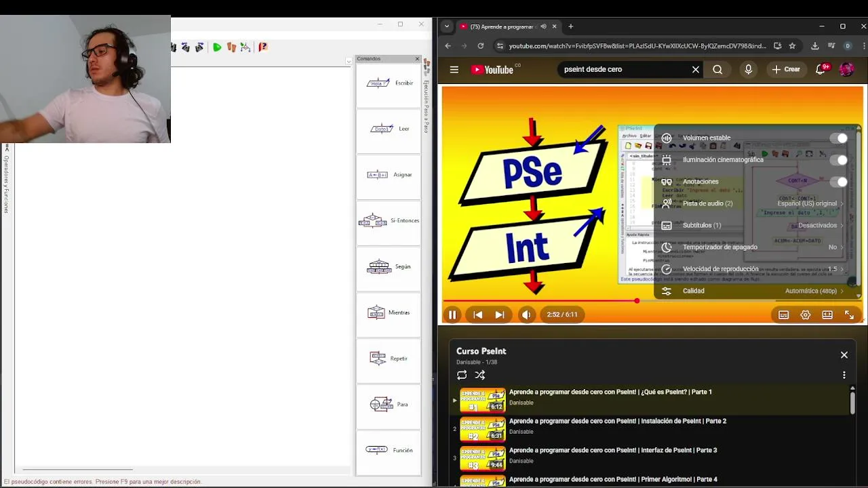Click the YouTube search box
Screen dimensions: 868x488
pyautogui.click(x=623, y=69)
